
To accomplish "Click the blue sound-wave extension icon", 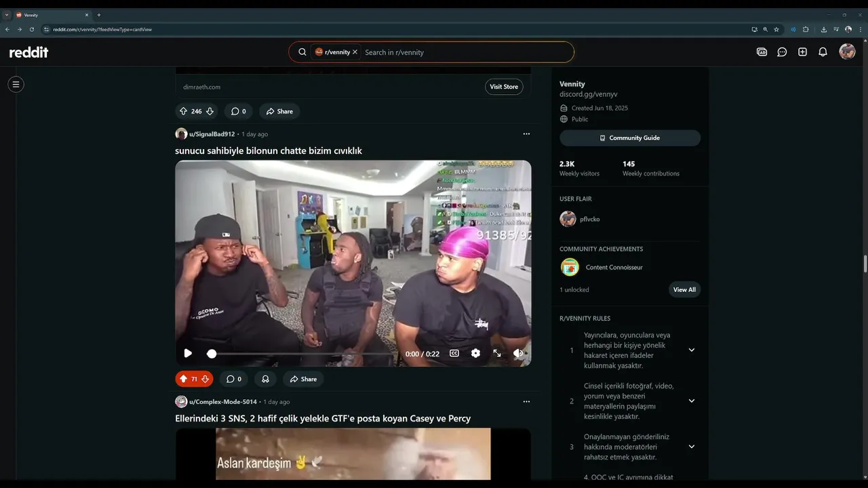I will click(793, 29).
